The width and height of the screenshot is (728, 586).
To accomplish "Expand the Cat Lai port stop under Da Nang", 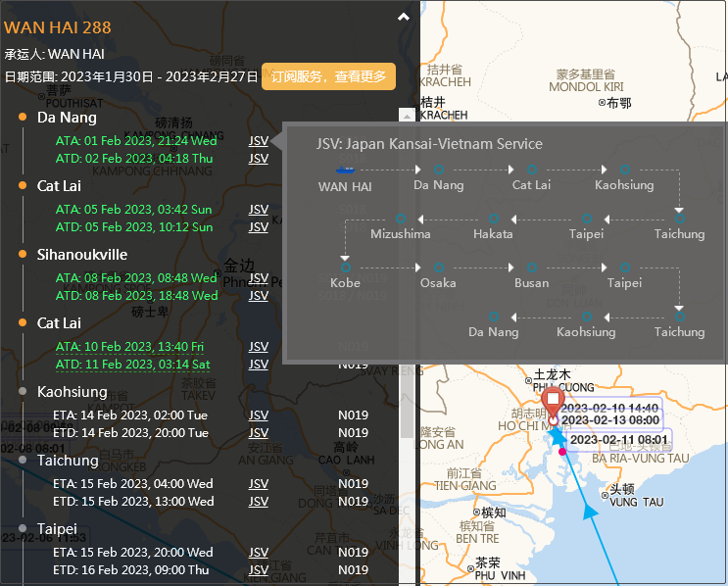I will coord(59,186).
